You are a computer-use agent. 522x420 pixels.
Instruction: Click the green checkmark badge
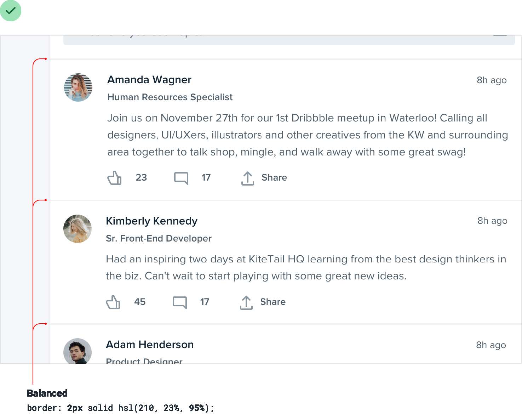(11, 11)
